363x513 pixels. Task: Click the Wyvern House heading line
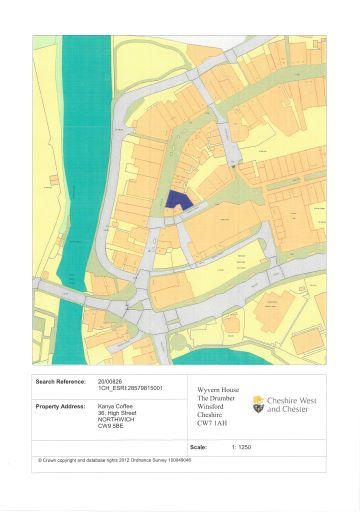coord(218,390)
